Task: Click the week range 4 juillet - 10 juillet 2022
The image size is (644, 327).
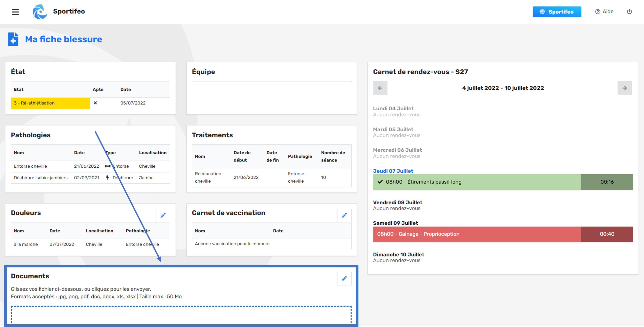Action: coord(503,88)
